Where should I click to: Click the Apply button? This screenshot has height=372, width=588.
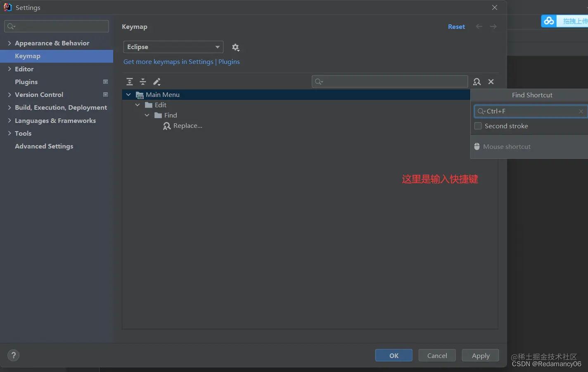[x=481, y=356]
